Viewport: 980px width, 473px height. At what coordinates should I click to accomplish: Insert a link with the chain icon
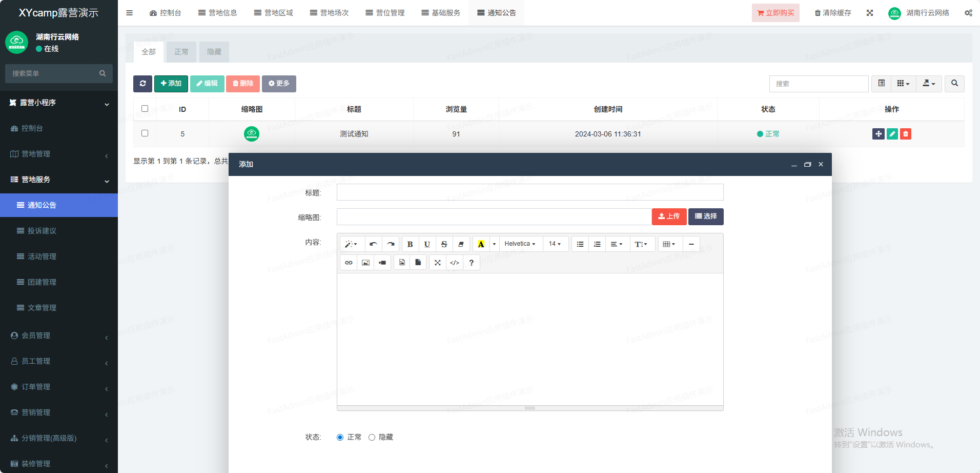point(349,263)
